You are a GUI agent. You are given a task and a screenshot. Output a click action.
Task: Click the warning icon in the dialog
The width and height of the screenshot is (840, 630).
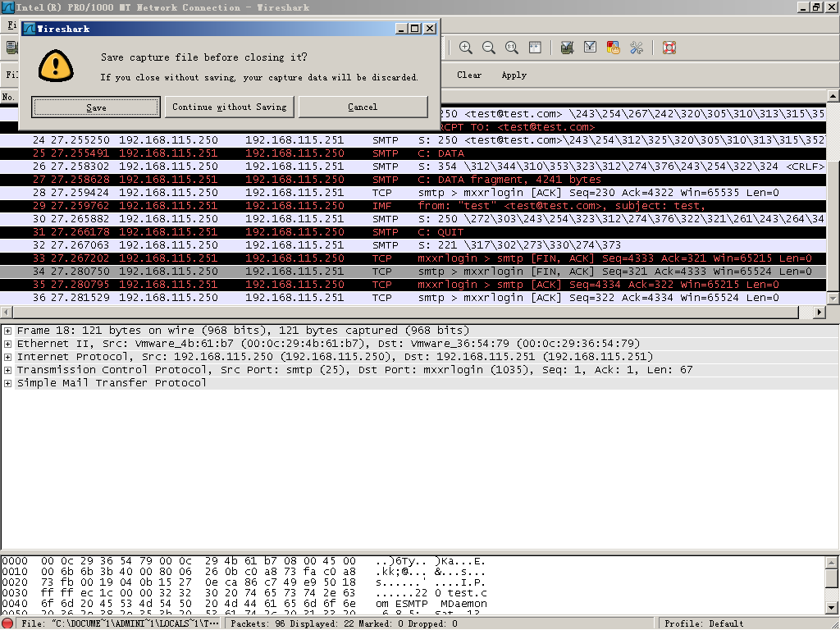[x=56, y=66]
